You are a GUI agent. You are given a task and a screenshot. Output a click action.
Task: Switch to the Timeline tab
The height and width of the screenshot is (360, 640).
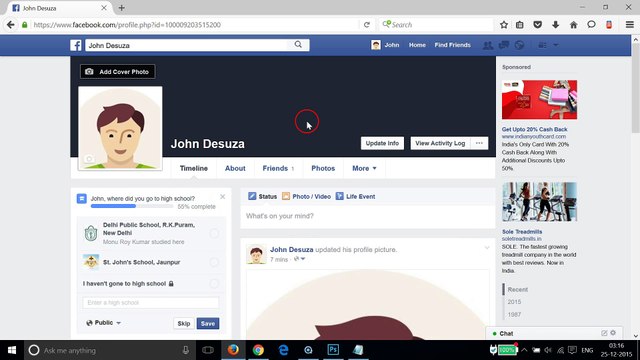pyautogui.click(x=193, y=168)
